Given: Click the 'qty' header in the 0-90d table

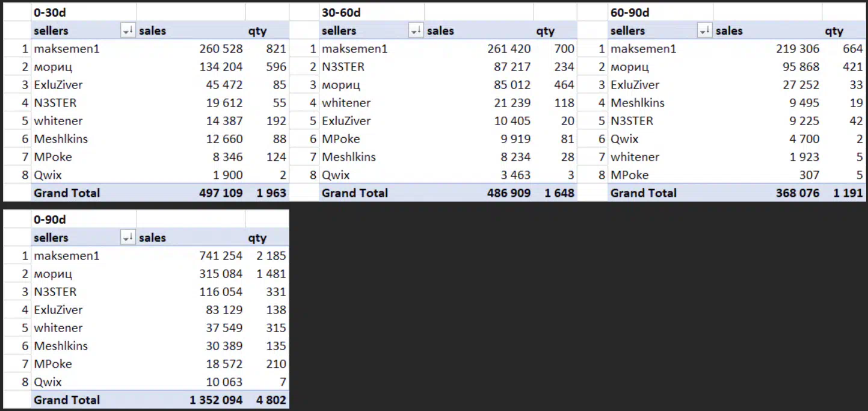Looking at the screenshot, I should click(257, 238).
